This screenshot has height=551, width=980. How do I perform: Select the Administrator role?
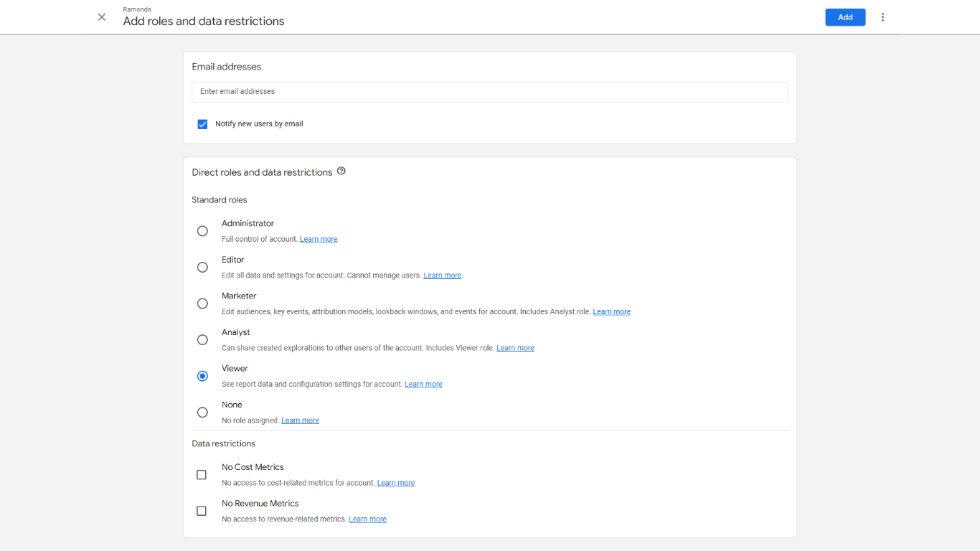tap(202, 230)
